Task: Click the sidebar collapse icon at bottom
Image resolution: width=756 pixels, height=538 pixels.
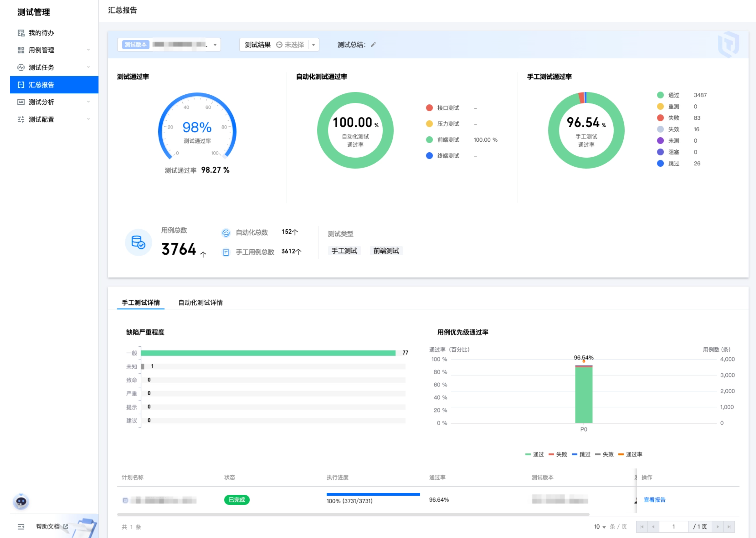Action: [x=21, y=526]
